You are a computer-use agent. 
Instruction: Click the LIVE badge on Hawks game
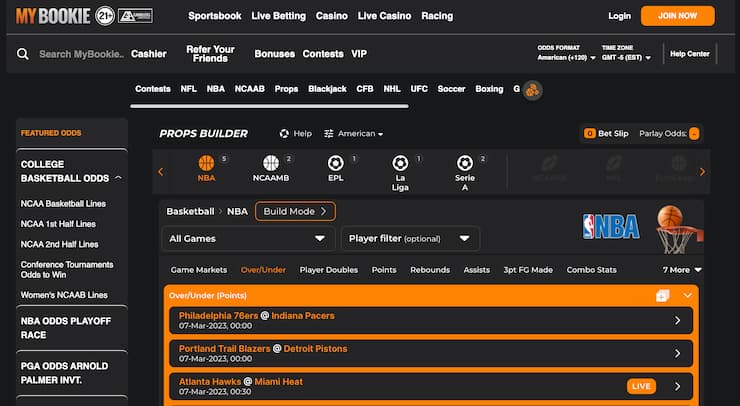tap(641, 386)
